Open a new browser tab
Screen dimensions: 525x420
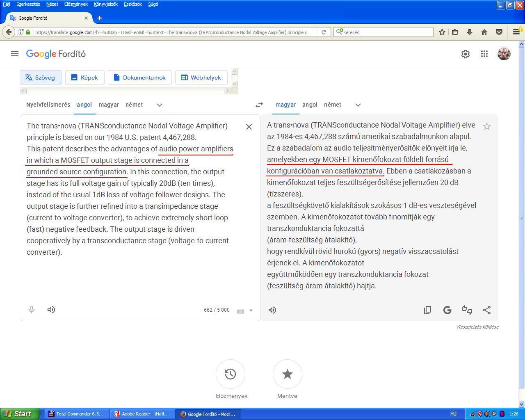[100, 18]
